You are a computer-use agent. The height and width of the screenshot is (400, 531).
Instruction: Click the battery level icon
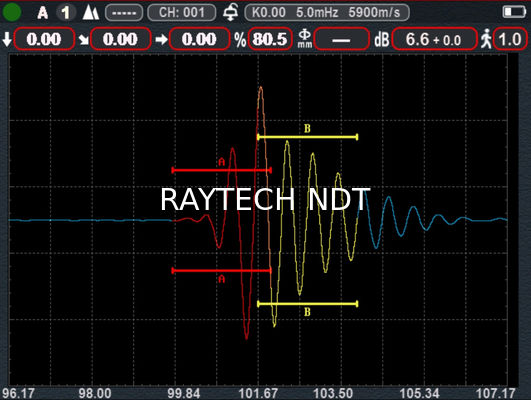pos(514,12)
